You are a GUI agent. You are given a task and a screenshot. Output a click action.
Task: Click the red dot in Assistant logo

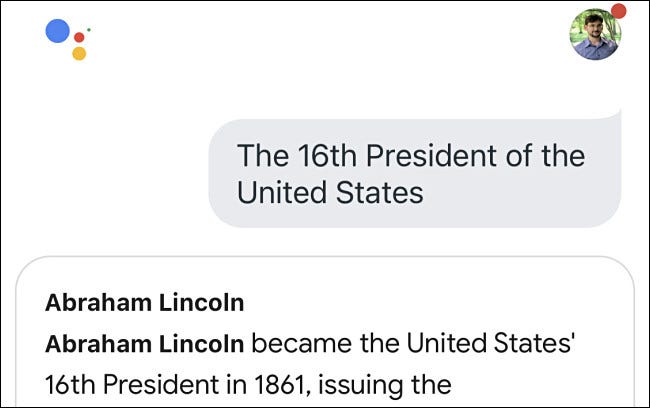click(79, 37)
